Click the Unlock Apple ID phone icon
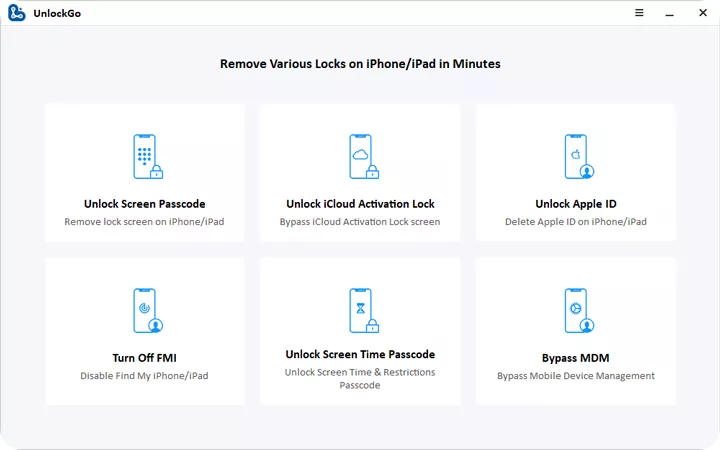This screenshot has height=450, width=720. 579,157
